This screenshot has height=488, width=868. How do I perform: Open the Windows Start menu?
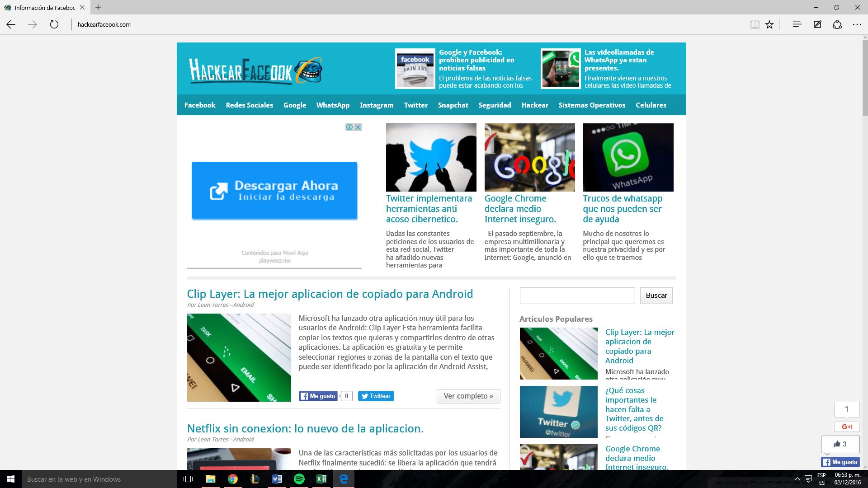point(11,479)
